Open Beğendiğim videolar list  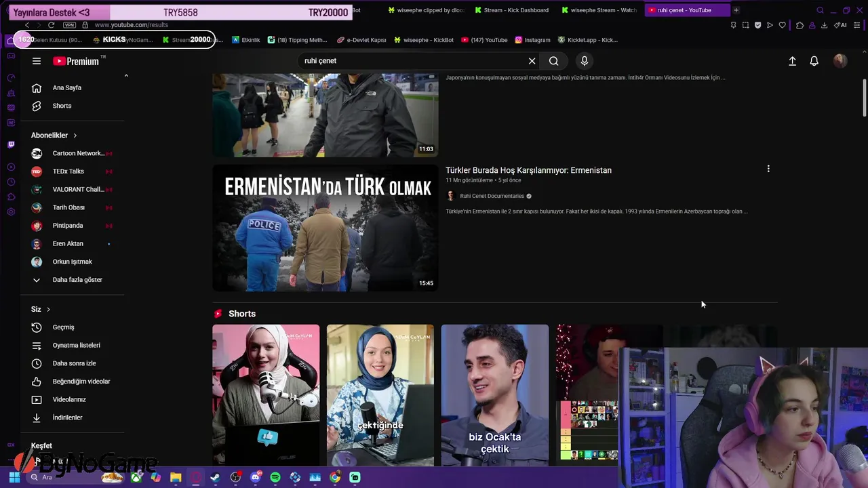click(73, 382)
